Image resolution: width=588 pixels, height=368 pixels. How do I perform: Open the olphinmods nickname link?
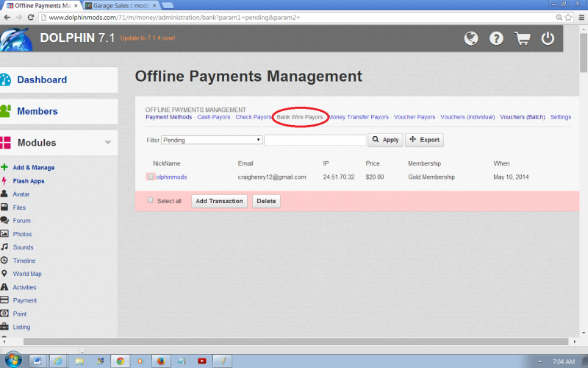pos(171,177)
